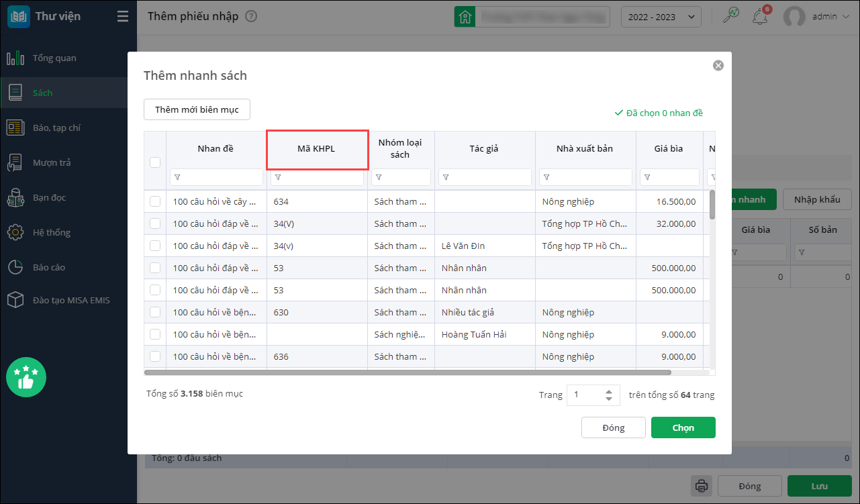The height and width of the screenshot is (504, 860).
Task: Click the filter icon under Mã KHPL
Action: click(278, 178)
